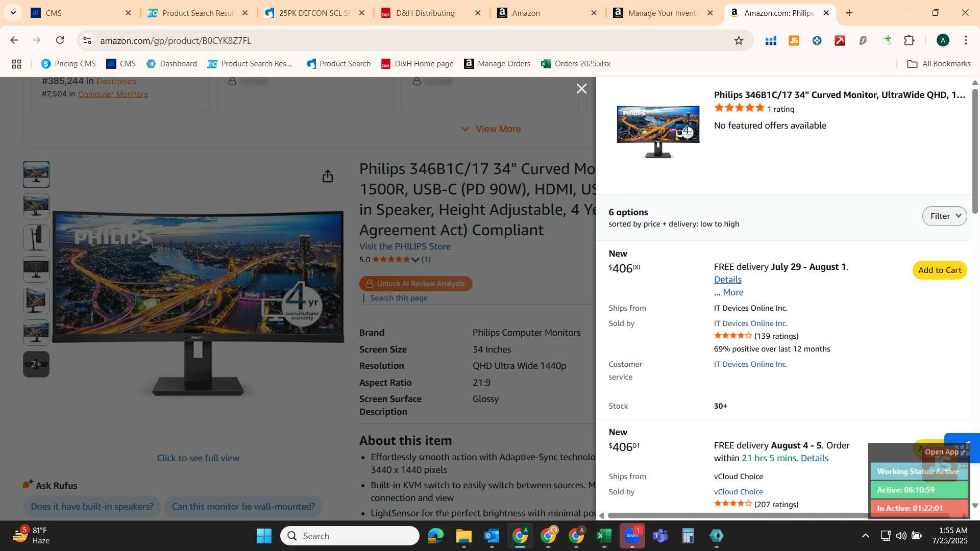Select the side-profile monitor thumbnail

tap(36, 238)
